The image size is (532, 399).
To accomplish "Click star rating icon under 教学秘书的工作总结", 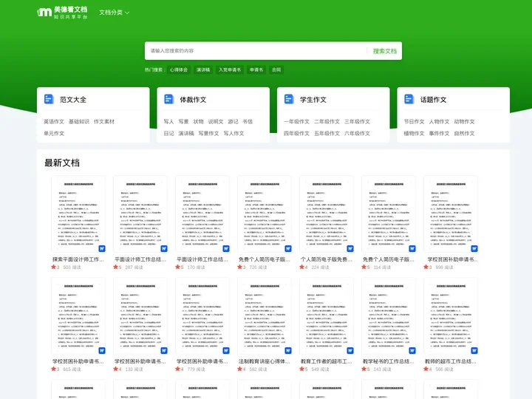I will tap(364, 369).
